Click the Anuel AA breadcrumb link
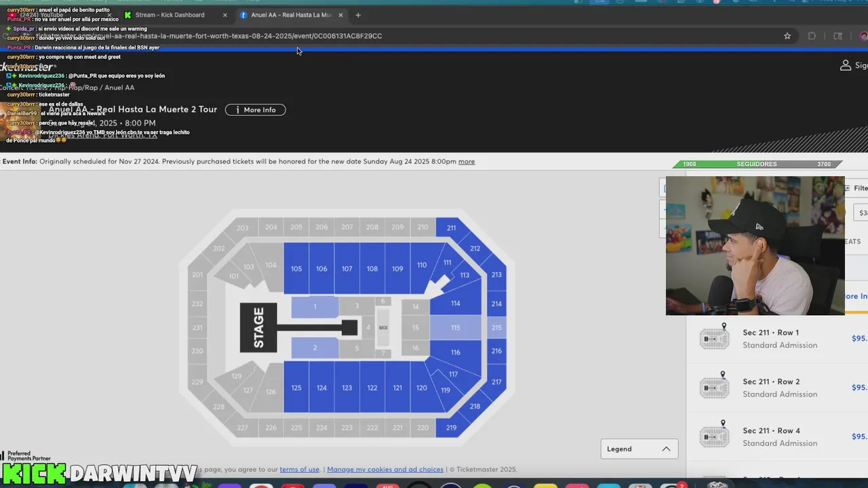The width and height of the screenshot is (868, 488). 119,87
